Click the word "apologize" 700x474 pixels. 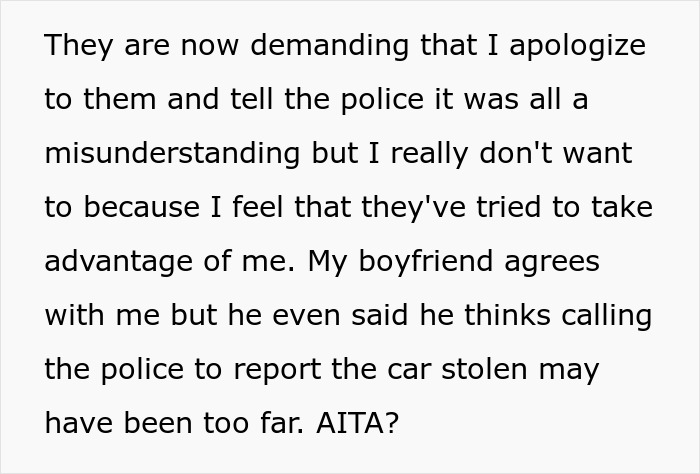point(578,46)
